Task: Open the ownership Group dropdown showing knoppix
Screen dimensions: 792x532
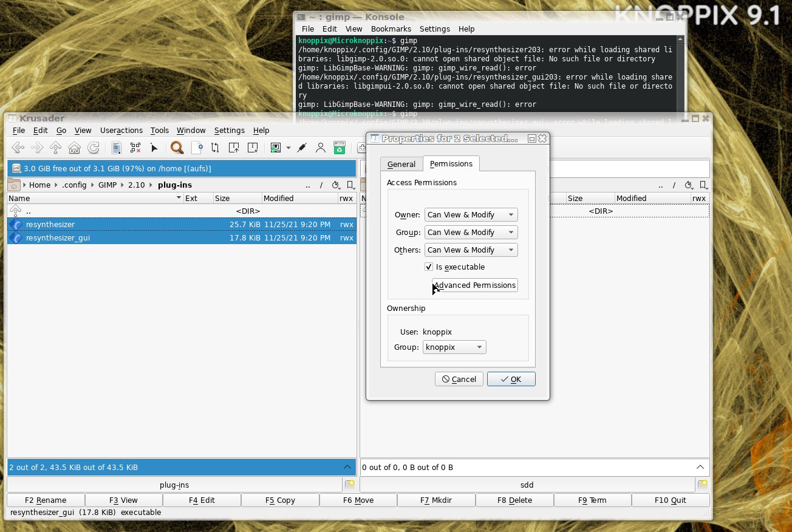Action: click(x=454, y=347)
